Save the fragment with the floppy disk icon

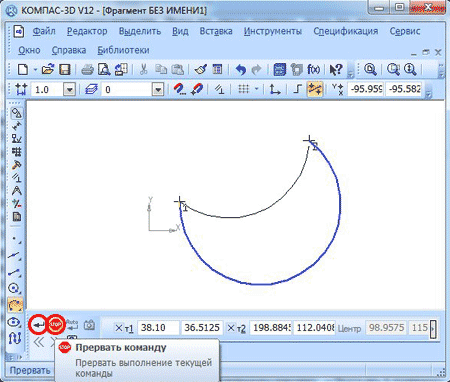(x=65, y=70)
